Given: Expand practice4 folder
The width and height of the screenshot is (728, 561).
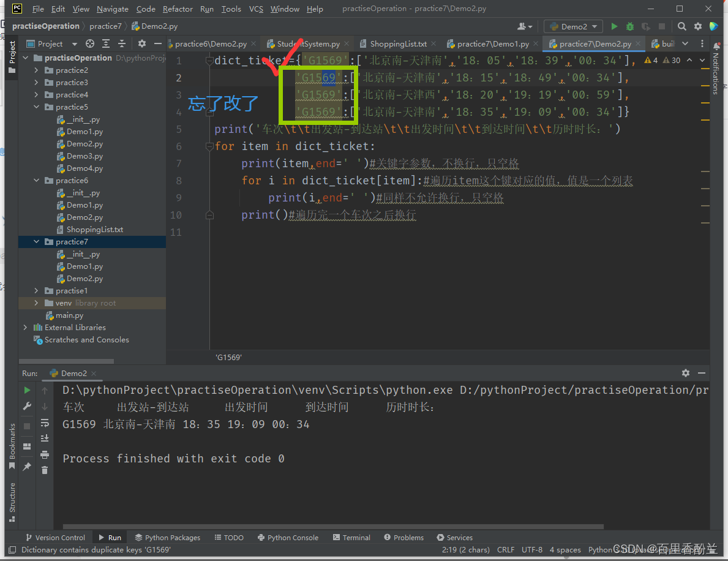Looking at the screenshot, I should click(x=36, y=95).
